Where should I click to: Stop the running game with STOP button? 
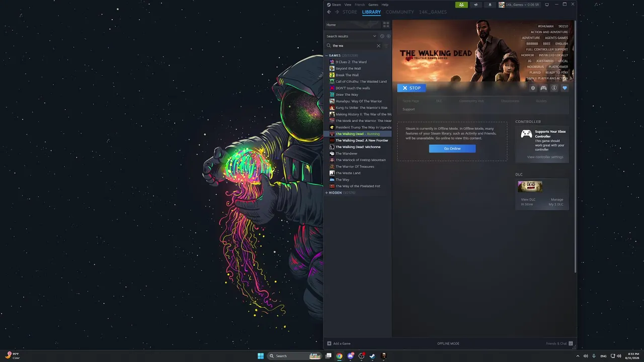point(412,88)
